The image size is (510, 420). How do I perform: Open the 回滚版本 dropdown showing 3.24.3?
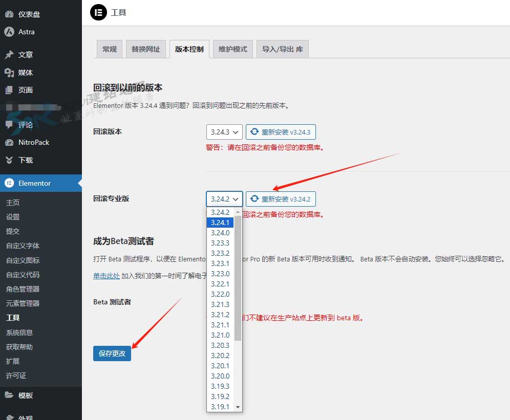tap(224, 132)
